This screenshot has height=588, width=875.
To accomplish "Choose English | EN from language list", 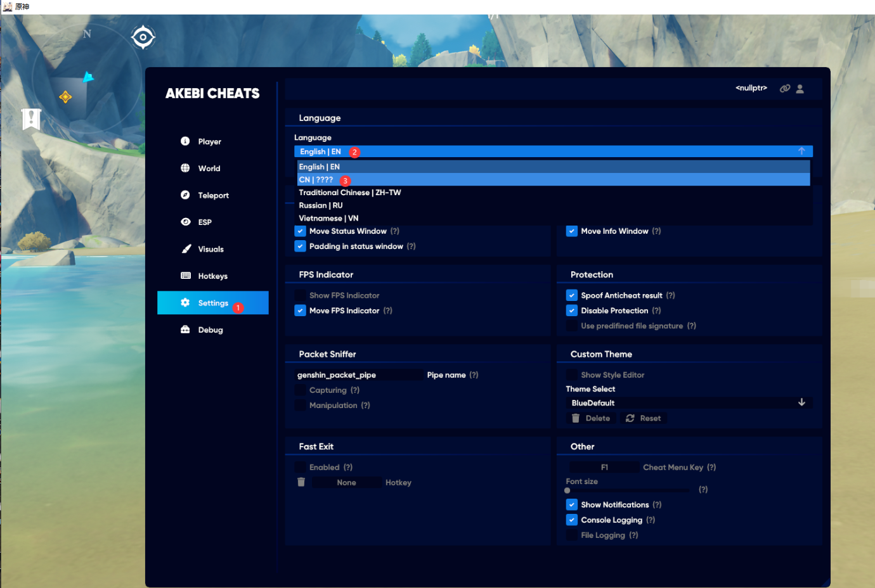I will pos(554,167).
